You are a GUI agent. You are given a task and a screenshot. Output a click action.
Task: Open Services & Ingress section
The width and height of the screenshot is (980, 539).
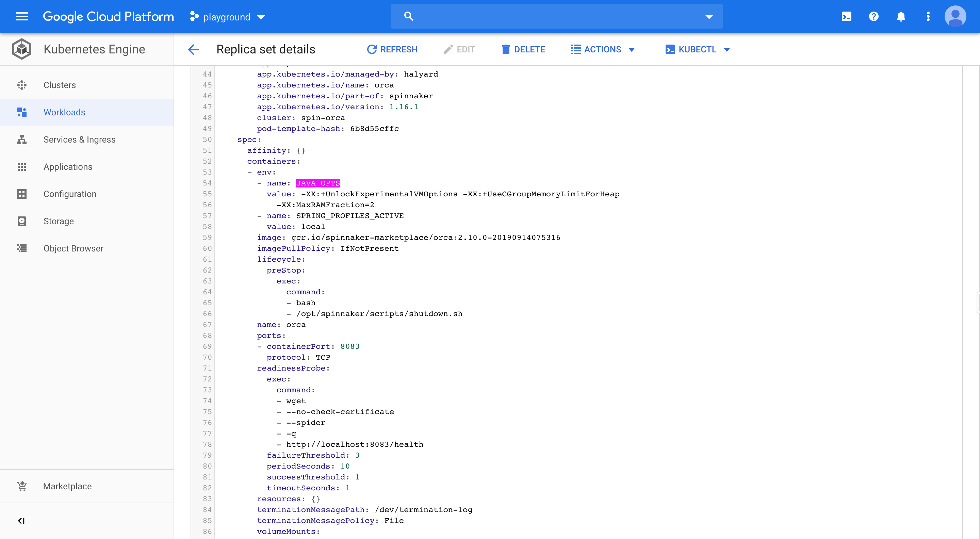[x=79, y=140]
